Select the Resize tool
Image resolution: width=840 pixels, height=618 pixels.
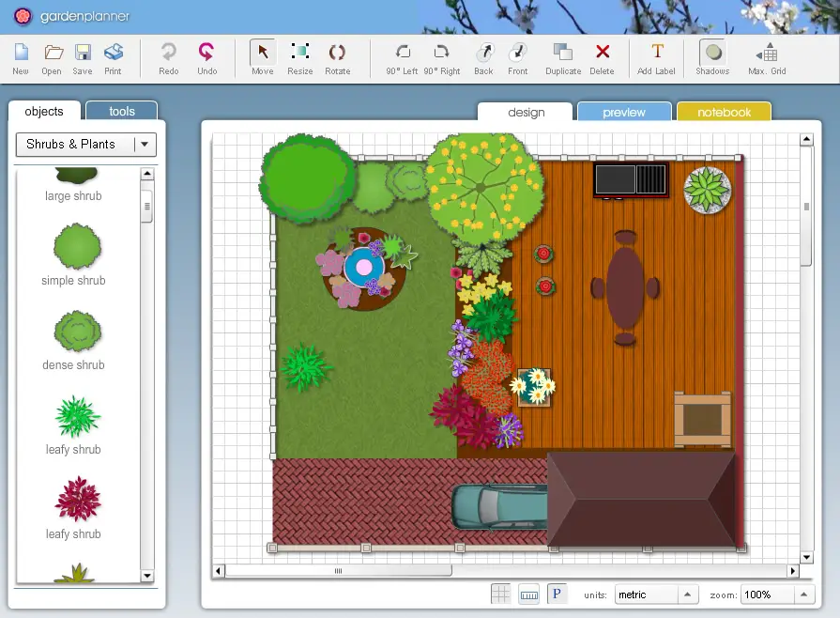(x=299, y=58)
